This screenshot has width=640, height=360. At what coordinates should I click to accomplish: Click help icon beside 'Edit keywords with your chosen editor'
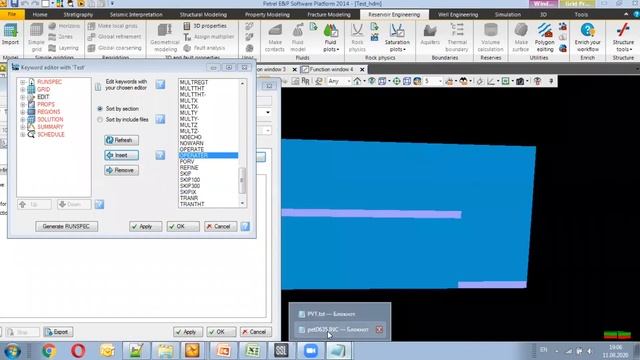click(x=160, y=84)
